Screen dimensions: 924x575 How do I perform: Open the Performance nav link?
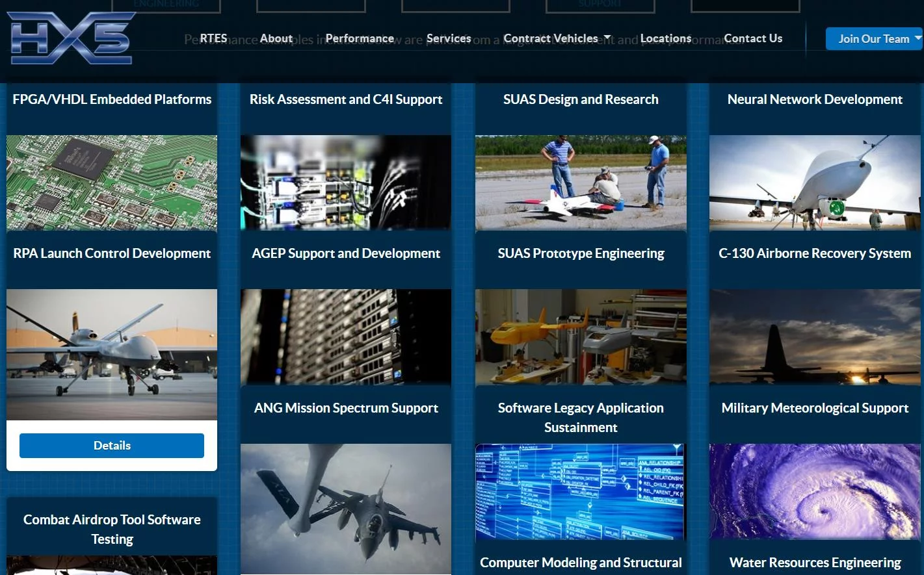pyautogui.click(x=360, y=38)
